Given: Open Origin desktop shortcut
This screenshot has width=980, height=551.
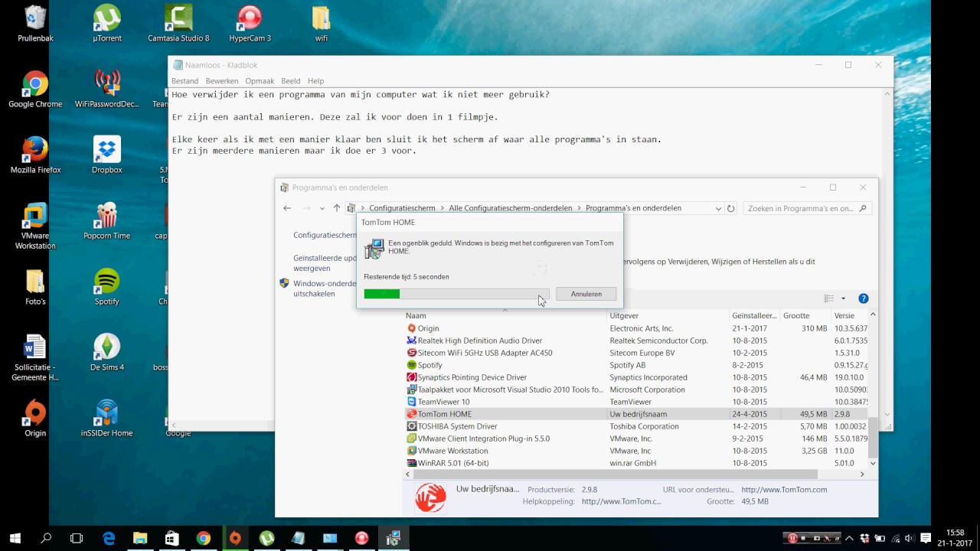Looking at the screenshot, I should point(35,419).
